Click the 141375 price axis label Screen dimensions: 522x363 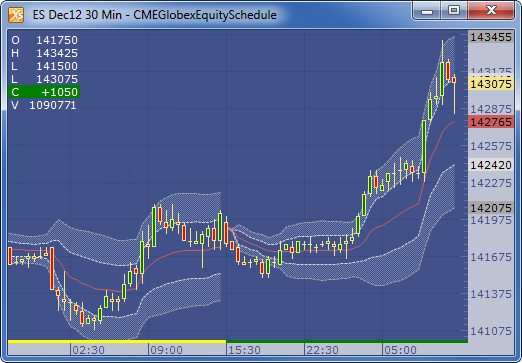[491, 294]
